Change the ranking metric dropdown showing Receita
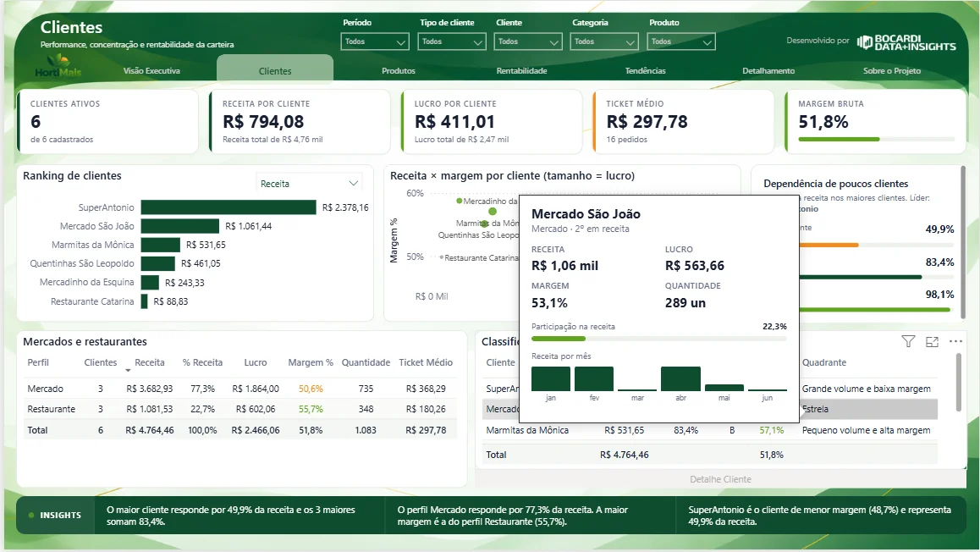The image size is (980, 552). click(309, 183)
